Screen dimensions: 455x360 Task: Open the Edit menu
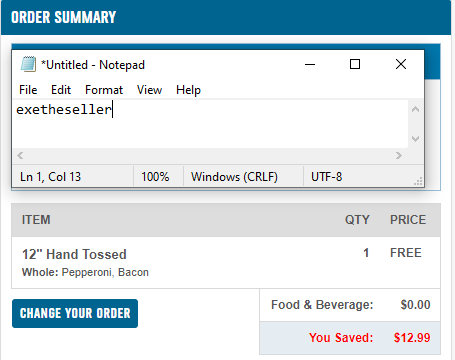coord(61,90)
